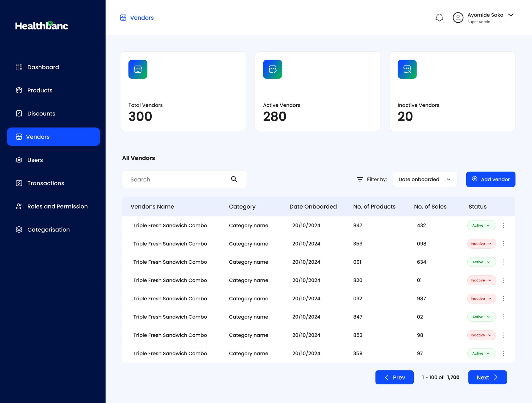The width and height of the screenshot is (532, 403).
Task: Click the Vendors breadcrumb title
Action: (x=142, y=18)
